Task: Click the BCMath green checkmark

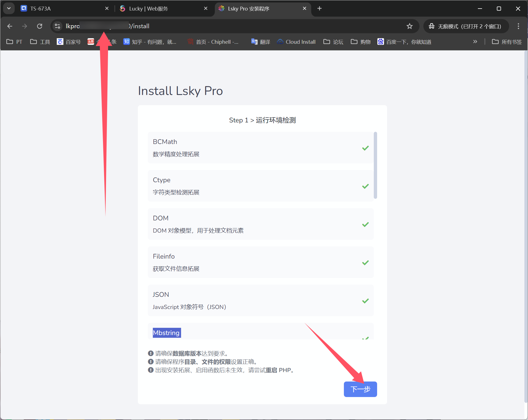Action: 365,148
